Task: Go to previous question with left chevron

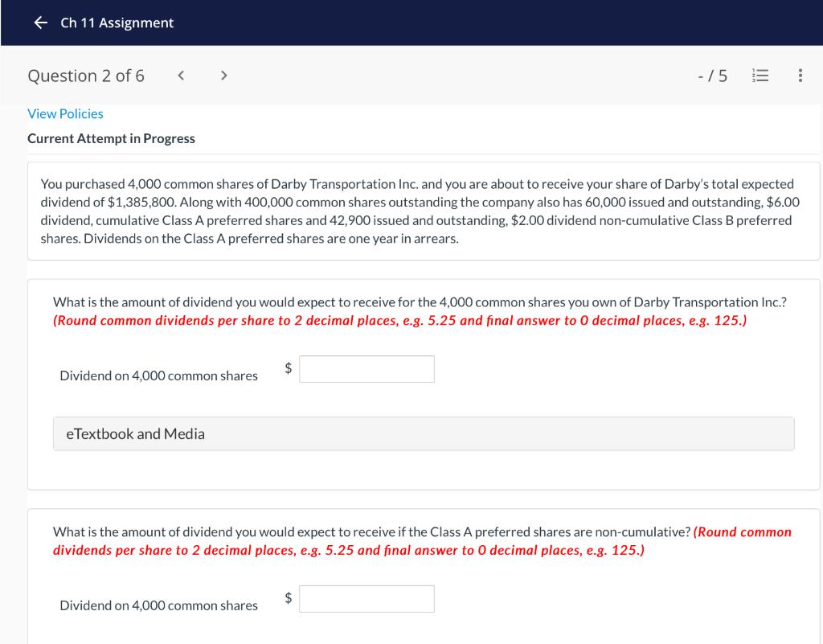Action: click(180, 75)
